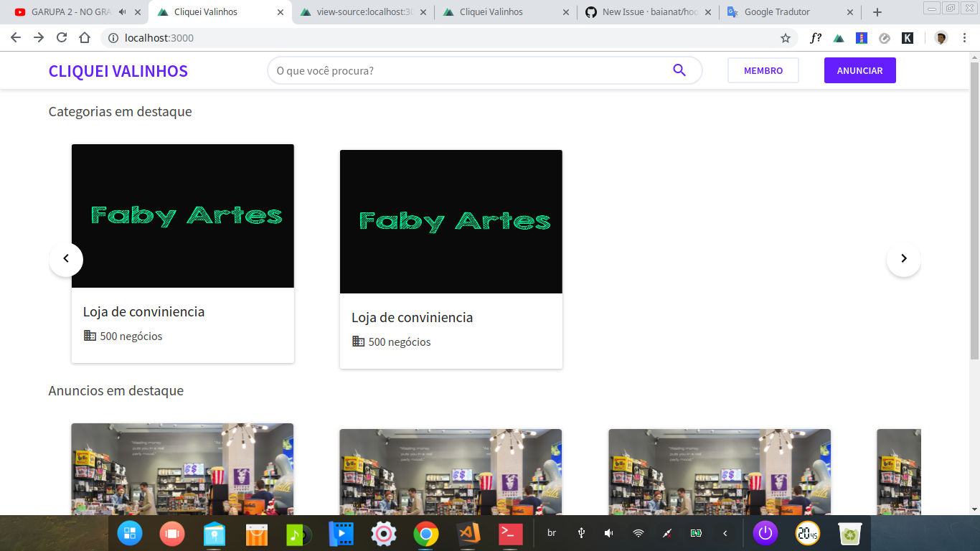Run a Lighthouse audit via its extension icon
The height and width of the screenshot is (551, 980).
pos(861,38)
